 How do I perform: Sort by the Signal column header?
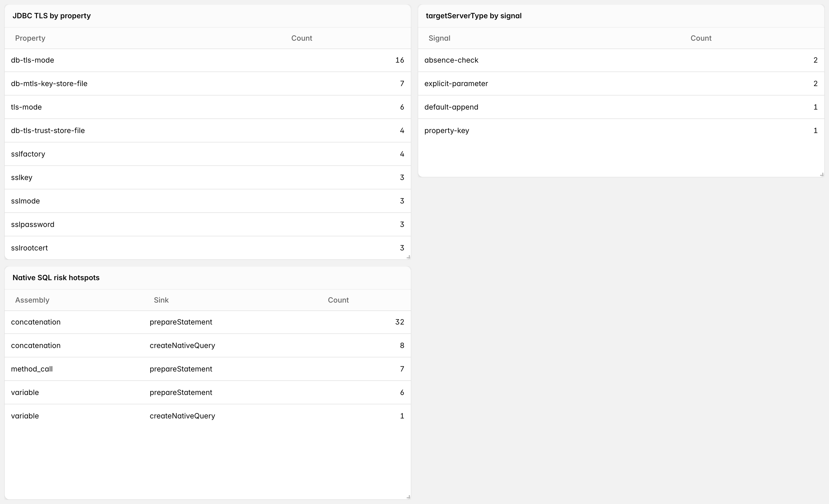439,38
